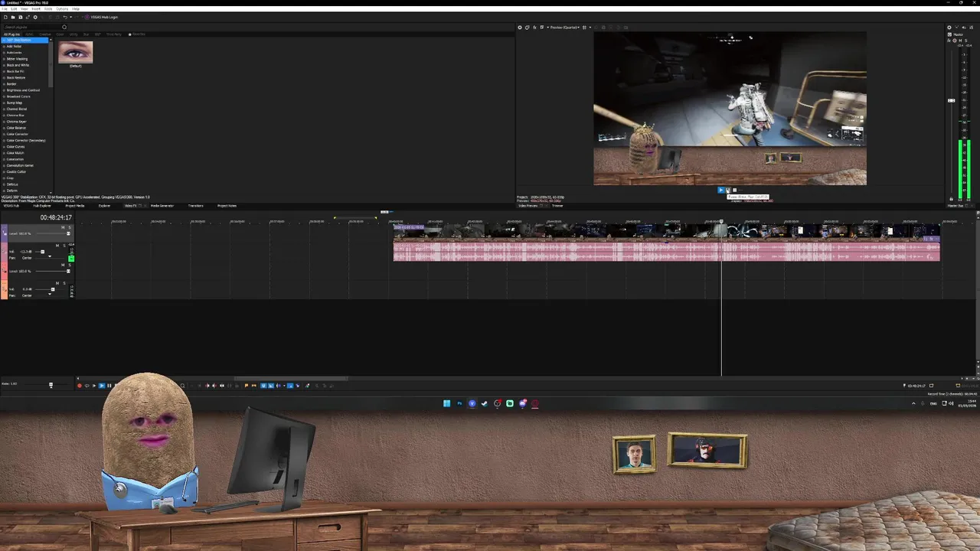The image size is (980, 551).
Task: Mute the first audio track with M
Action: click(57, 246)
